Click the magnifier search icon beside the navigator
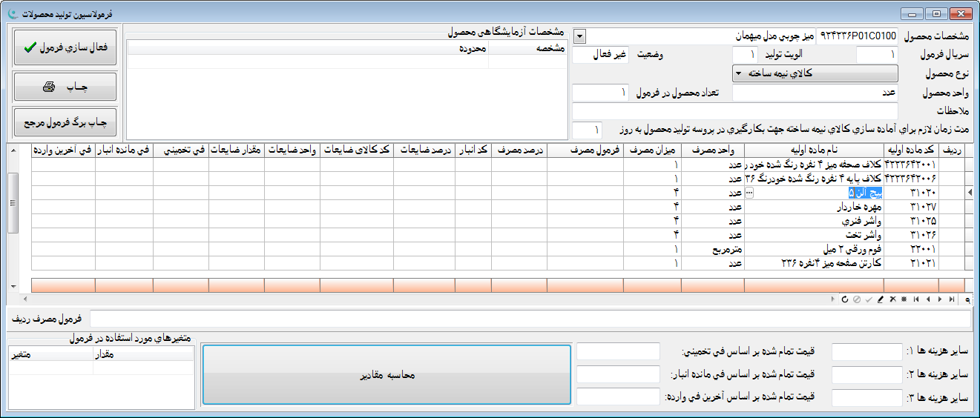Screen dimensions: 980x418 click(x=968, y=299)
